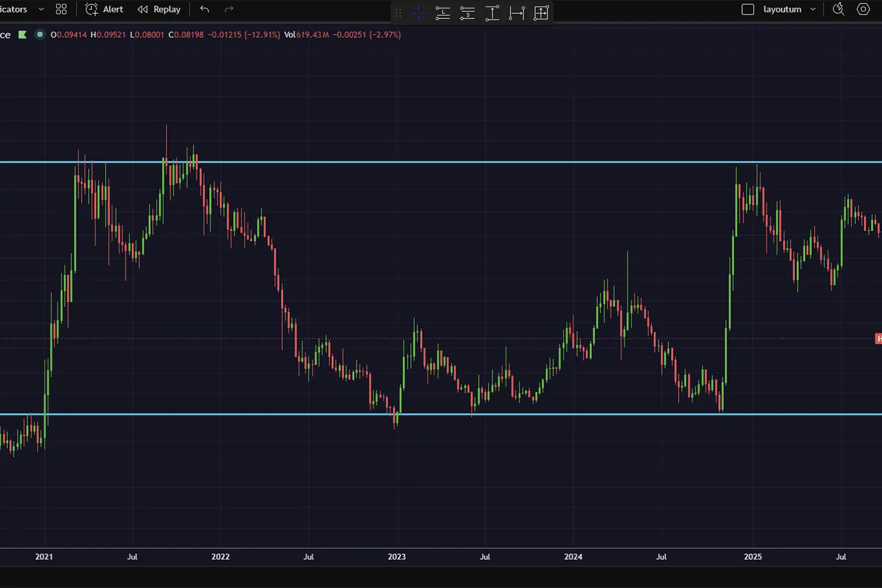Select the date range measure tool
882x588 pixels.
[x=517, y=13]
